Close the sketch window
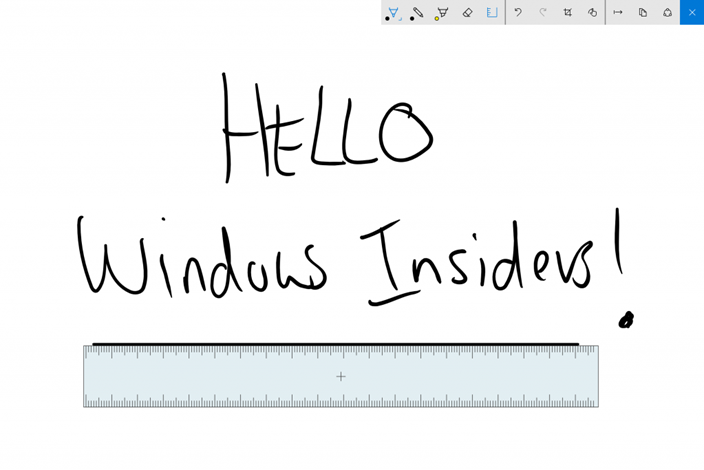Viewport: 704px width, 470px height. [692, 13]
